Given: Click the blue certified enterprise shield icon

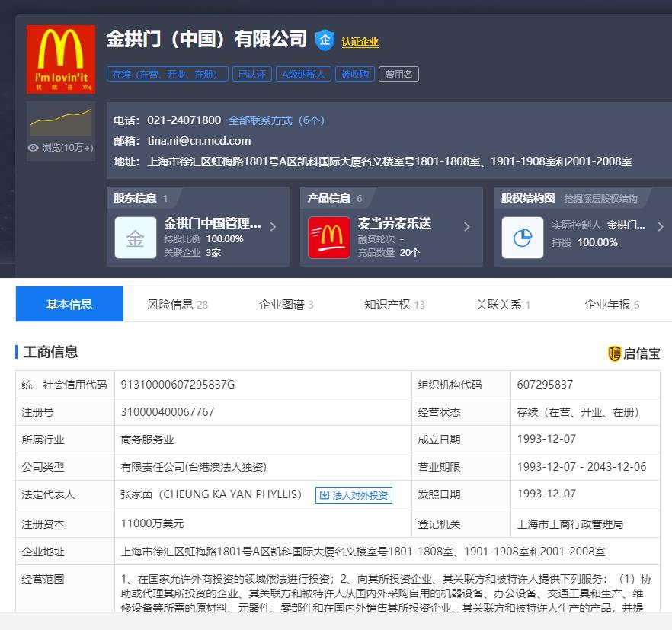Looking at the screenshot, I should [325, 40].
